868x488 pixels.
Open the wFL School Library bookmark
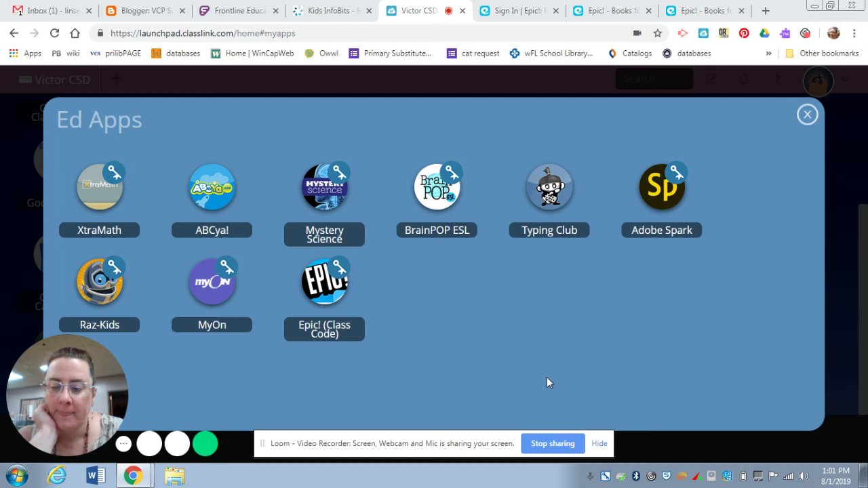(x=551, y=54)
